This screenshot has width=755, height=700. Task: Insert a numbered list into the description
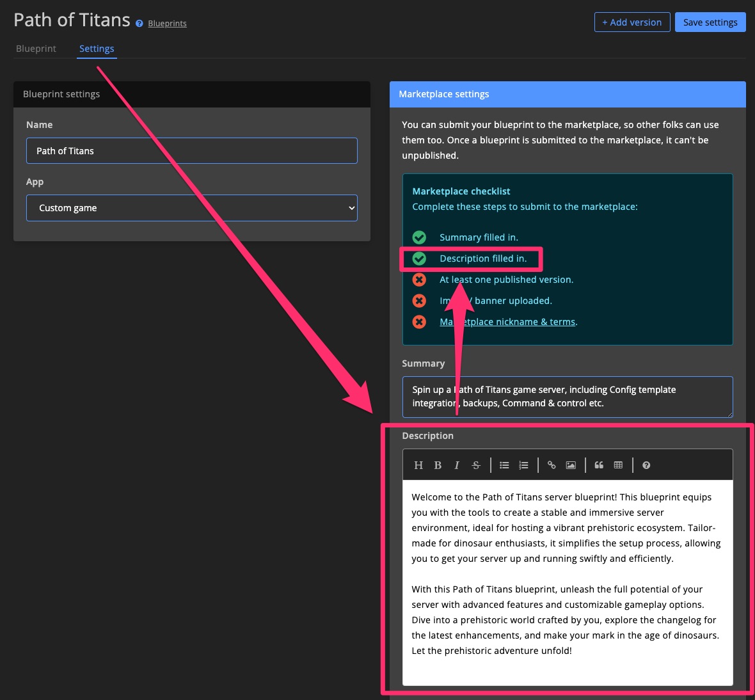pyautogui.click(x=523, y=465)
